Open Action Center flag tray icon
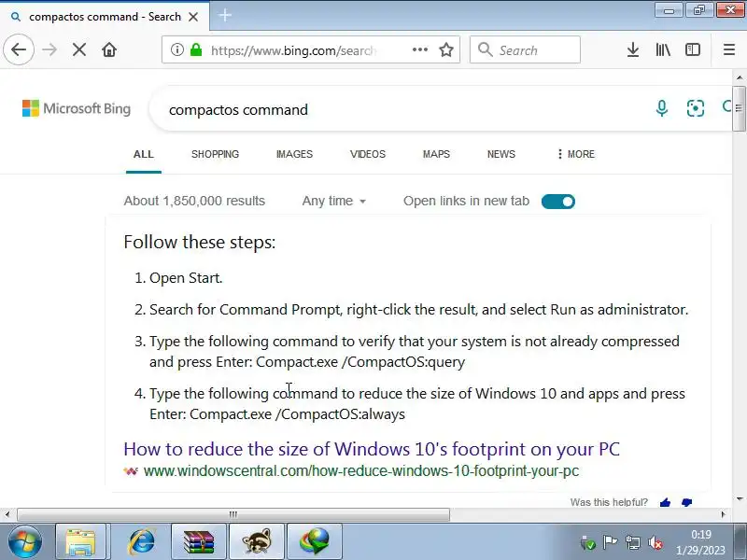Image resolution: width=747 pixels, height=560 pixels. coord(610,542)
